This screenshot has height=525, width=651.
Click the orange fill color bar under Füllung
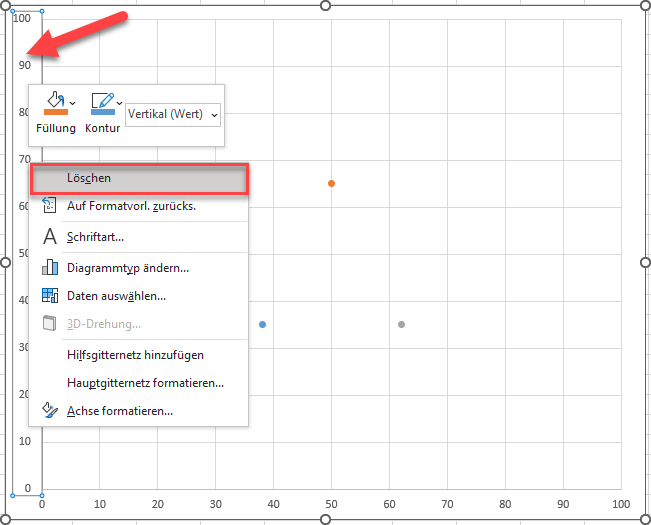[x=56, y=112]
